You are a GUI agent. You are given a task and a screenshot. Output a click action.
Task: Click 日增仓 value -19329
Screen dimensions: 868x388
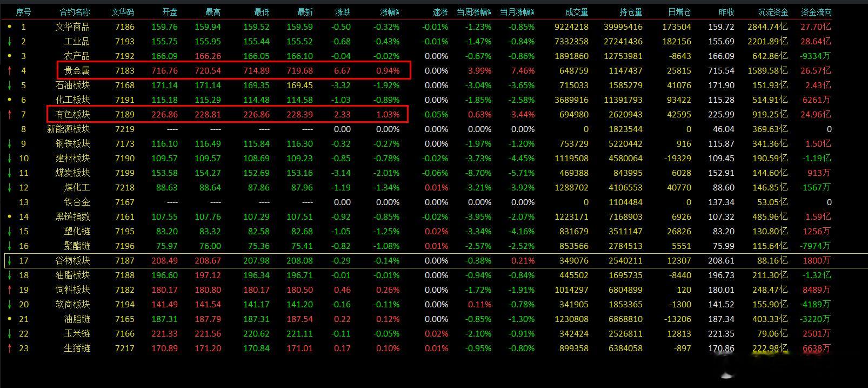coord(678,158)
